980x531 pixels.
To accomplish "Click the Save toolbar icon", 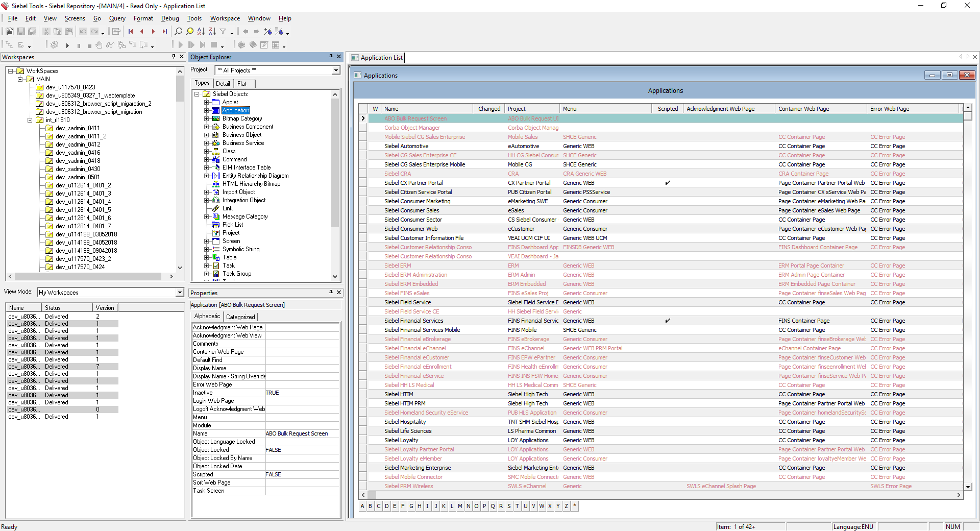I will coord(21,32).
